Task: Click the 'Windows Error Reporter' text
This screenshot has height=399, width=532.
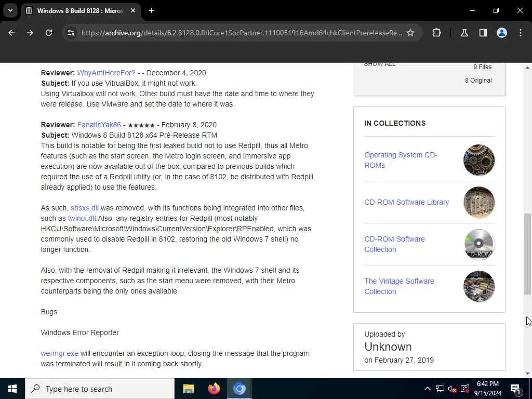Action: (79, 333)
